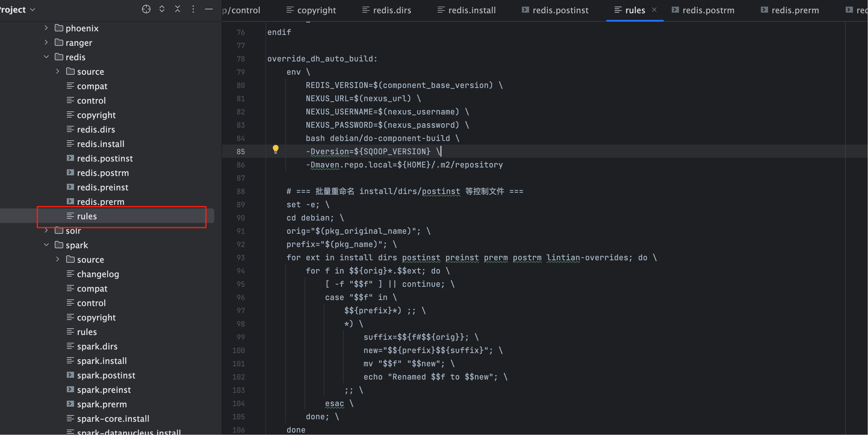Click the mv "$$f" "$$new" line

(409, 364)
